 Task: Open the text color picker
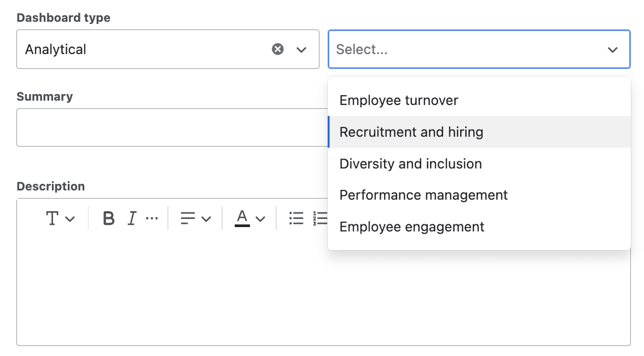242,218
